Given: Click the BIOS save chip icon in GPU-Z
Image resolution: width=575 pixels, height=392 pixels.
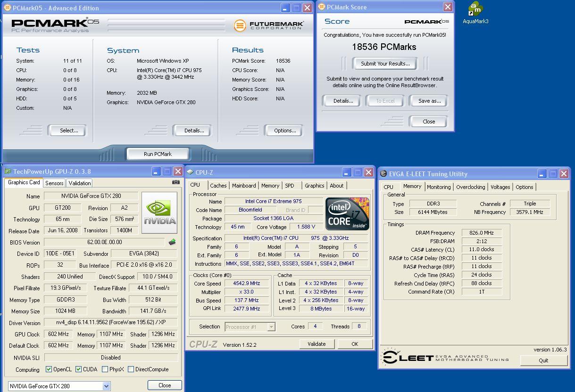Looking at the screenshot, I should click(x=172, y=242).
